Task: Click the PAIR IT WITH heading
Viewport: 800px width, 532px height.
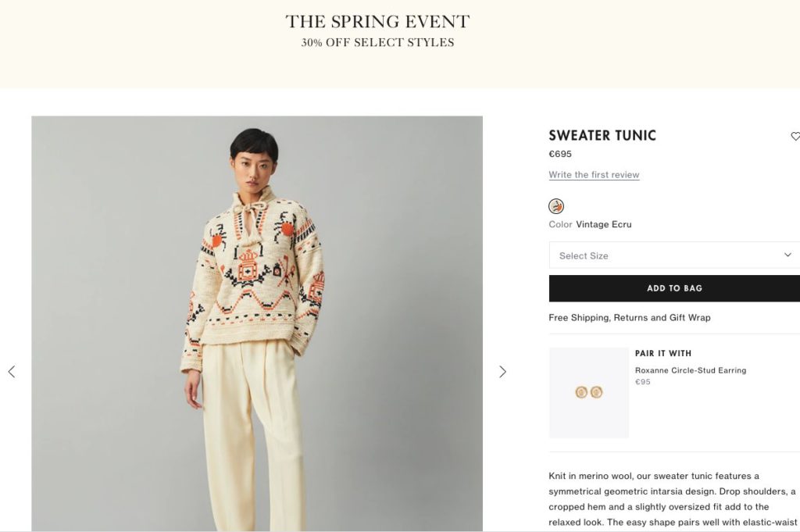Action: tap(663, 353)
